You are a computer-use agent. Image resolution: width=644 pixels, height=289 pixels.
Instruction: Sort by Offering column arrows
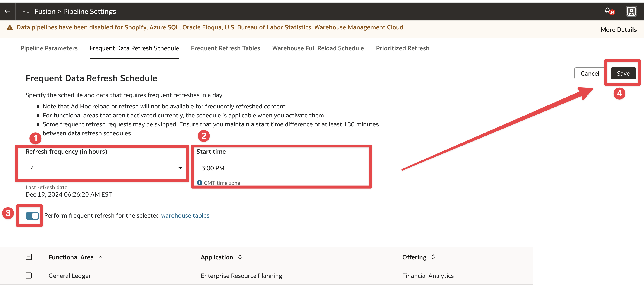(x=433, y=257)
